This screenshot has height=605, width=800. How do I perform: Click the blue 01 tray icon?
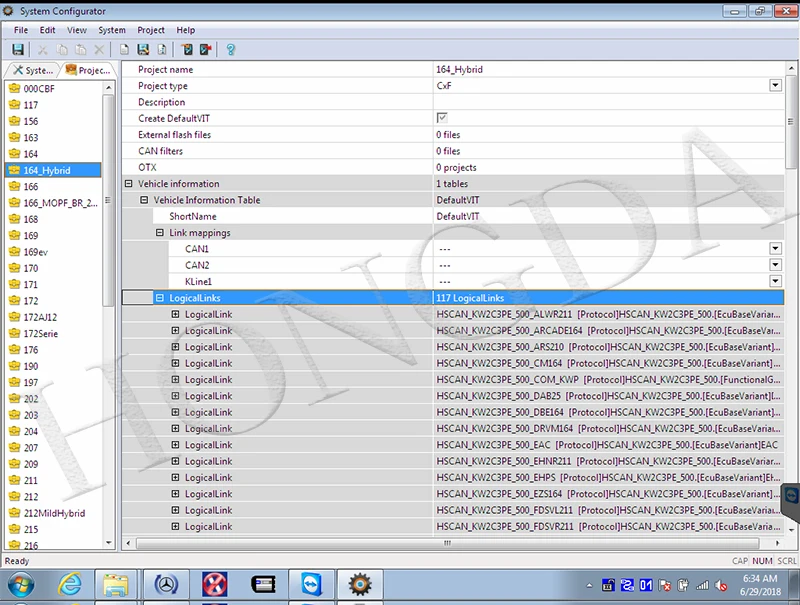coord(646,586)
